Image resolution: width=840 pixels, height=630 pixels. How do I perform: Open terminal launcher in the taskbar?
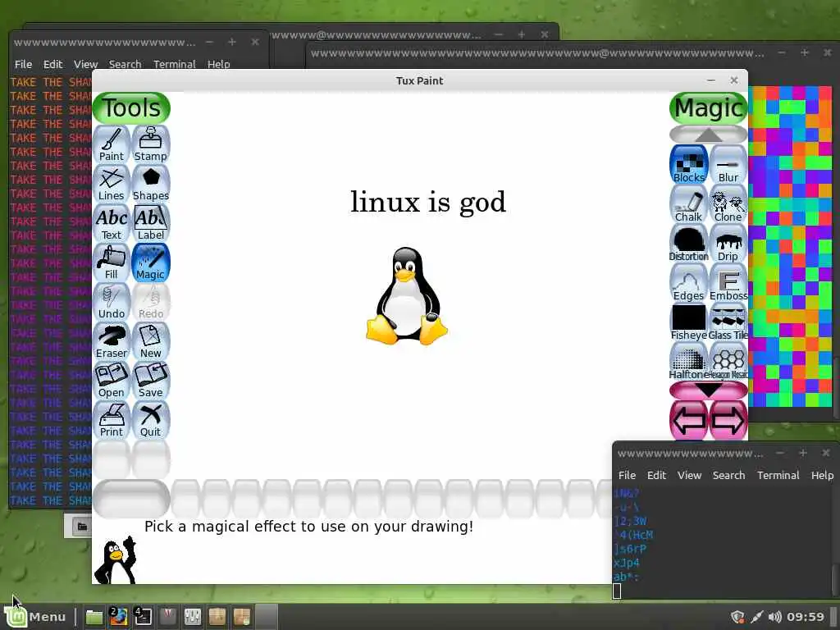[143, 617]
